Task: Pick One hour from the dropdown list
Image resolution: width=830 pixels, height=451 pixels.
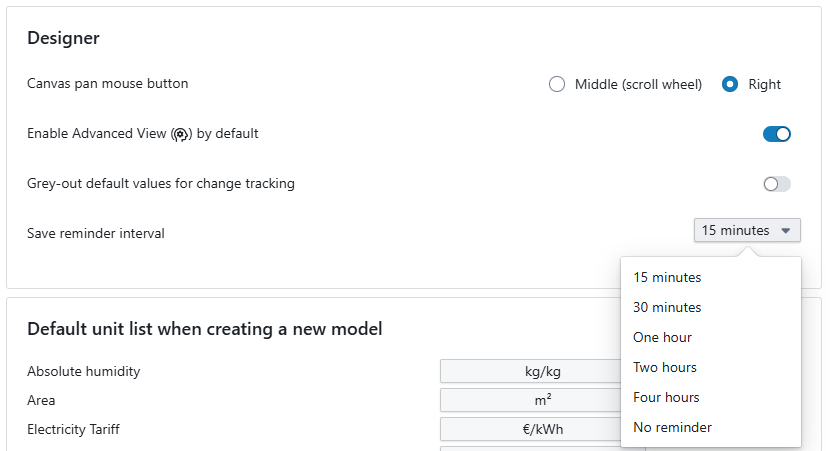Action: [x=662, y=337]
